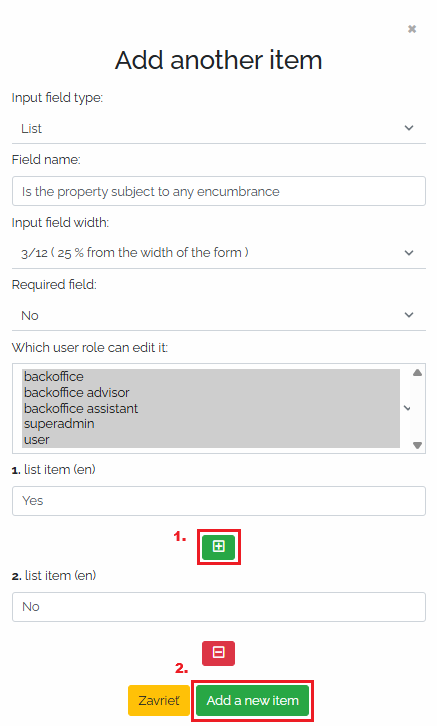Click the second list item input containing No
This screenshot has height=726, width=437.
218,607
